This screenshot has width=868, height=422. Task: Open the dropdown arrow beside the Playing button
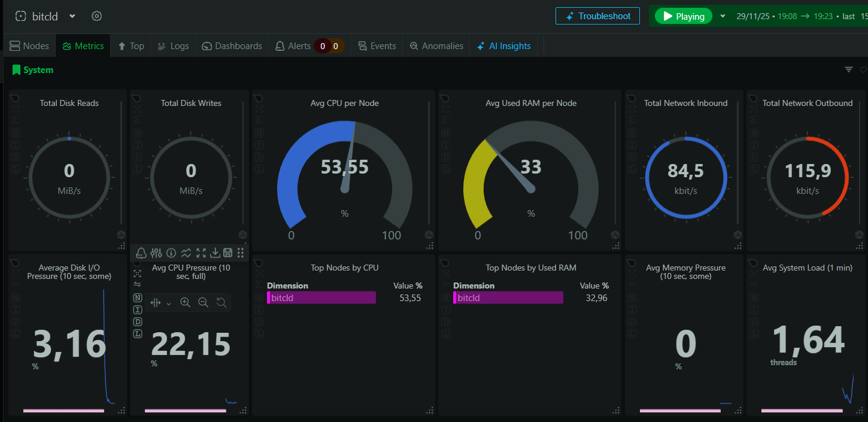[x=723, y=16]
